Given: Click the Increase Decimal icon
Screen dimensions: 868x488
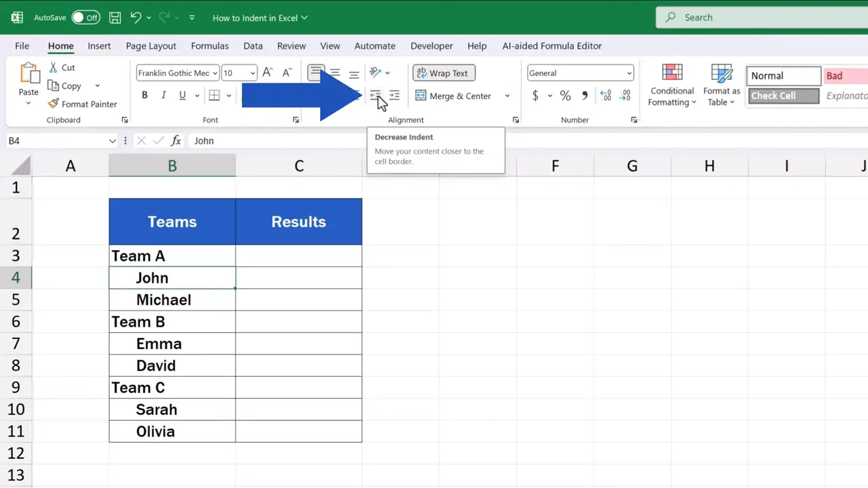Looking at the screenshot, I should [x=605, y=95].
